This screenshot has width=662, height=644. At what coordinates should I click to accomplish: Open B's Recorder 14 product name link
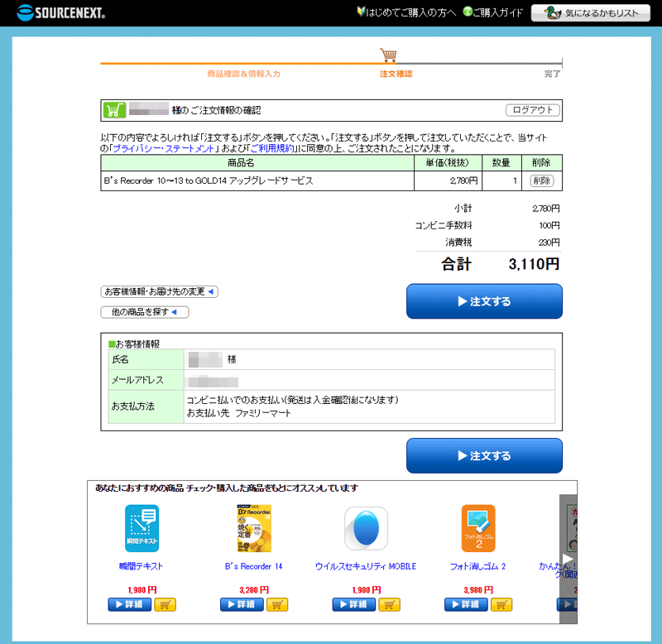click(x=253, y=566)
